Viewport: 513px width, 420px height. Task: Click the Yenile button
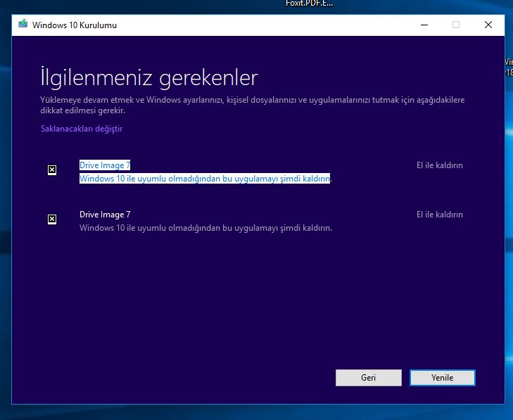click(443, 378)
